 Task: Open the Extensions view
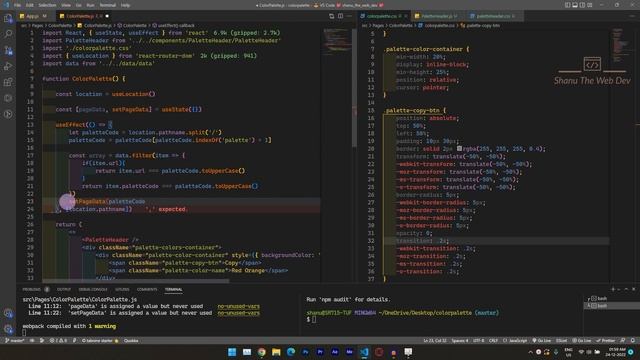(8, 82)
